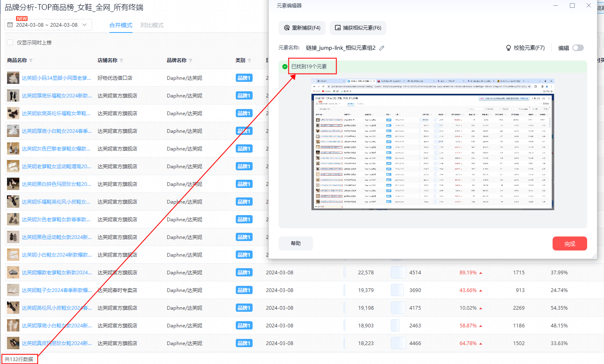Open filter icon beside 类别 column
This screenshot has height=364, width=604.
point(249,60)
